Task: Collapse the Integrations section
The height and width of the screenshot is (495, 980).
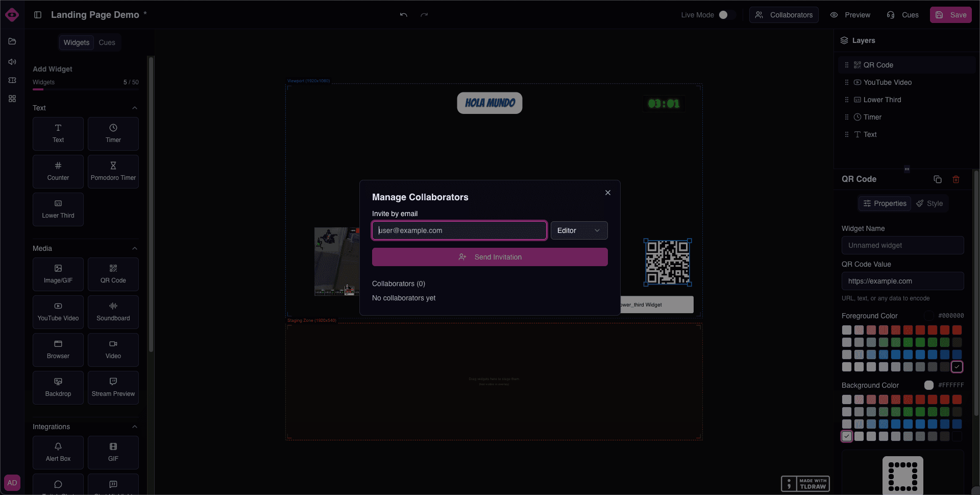Action: [134, 427]
